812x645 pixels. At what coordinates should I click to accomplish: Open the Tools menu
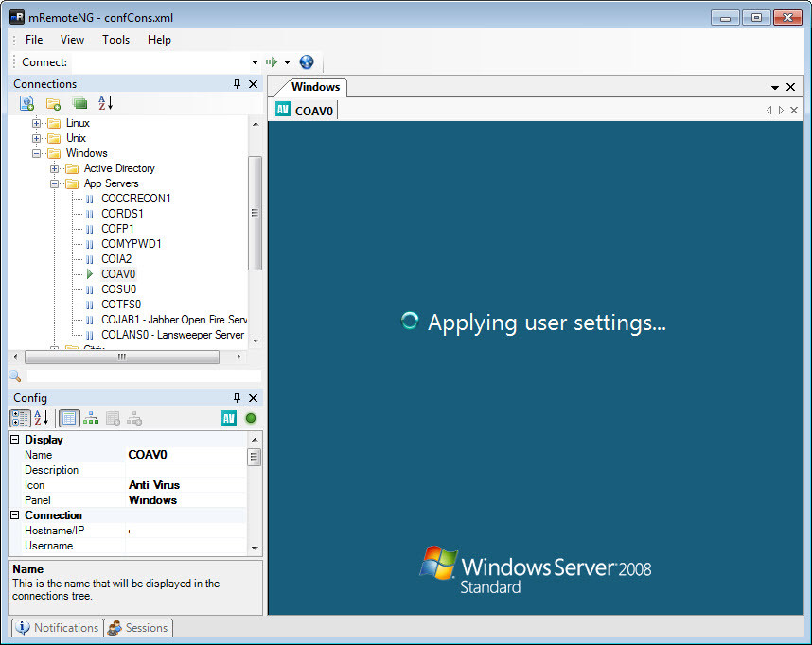115,40
